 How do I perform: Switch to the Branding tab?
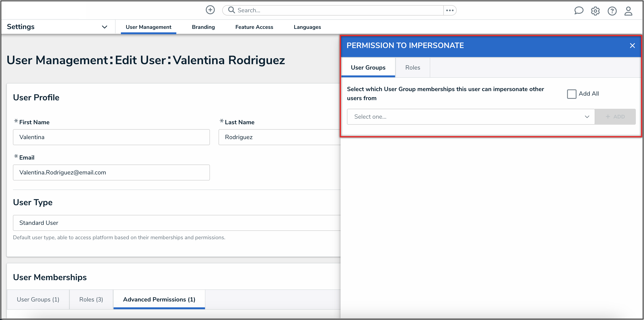point(203,27)
